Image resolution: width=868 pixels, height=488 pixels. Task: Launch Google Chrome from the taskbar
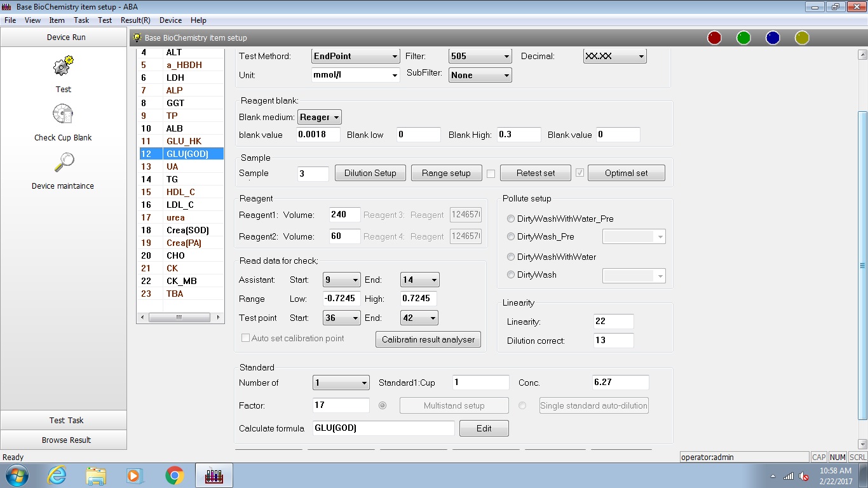pyautogui.click(x=175, y=475)
